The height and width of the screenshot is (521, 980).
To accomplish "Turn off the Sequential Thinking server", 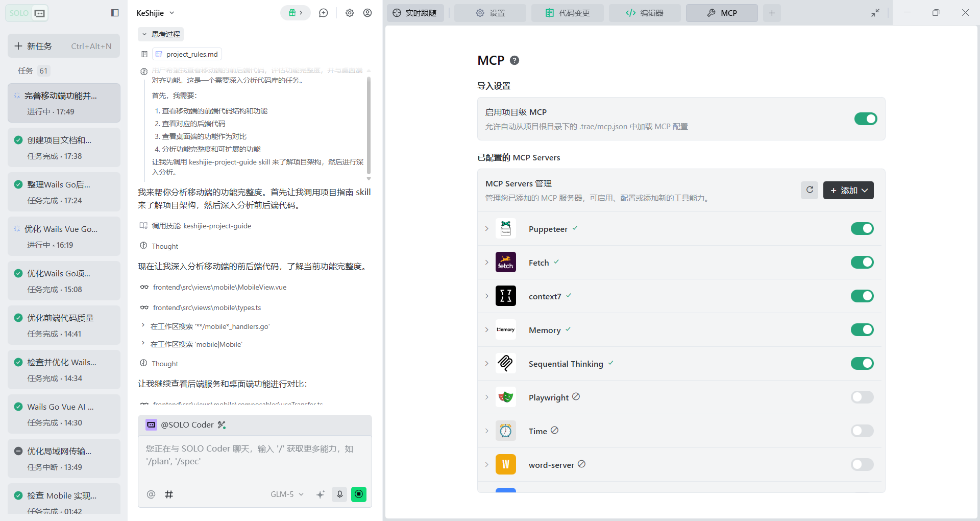I will (862, 363).
